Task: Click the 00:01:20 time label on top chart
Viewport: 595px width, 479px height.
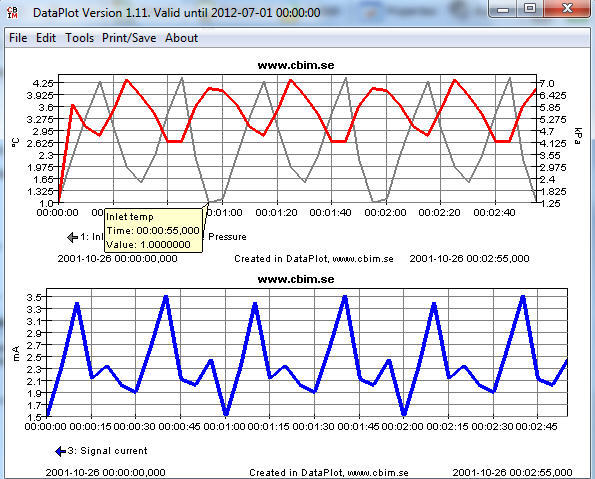Action: (276, 213)
